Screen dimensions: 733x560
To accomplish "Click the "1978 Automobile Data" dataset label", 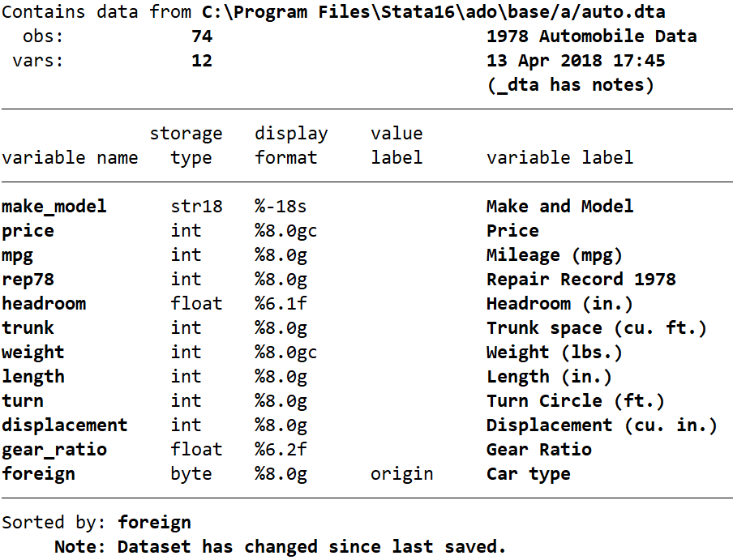I will (591, 36).
